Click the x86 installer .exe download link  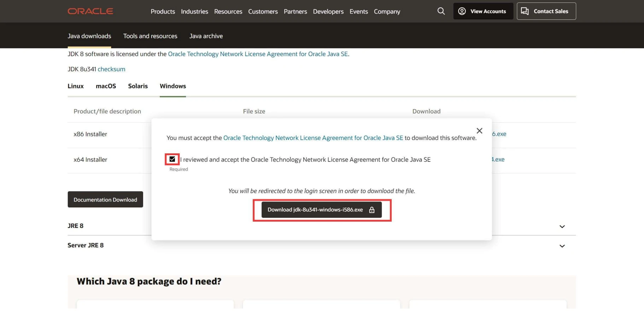[x=499, y=134]
